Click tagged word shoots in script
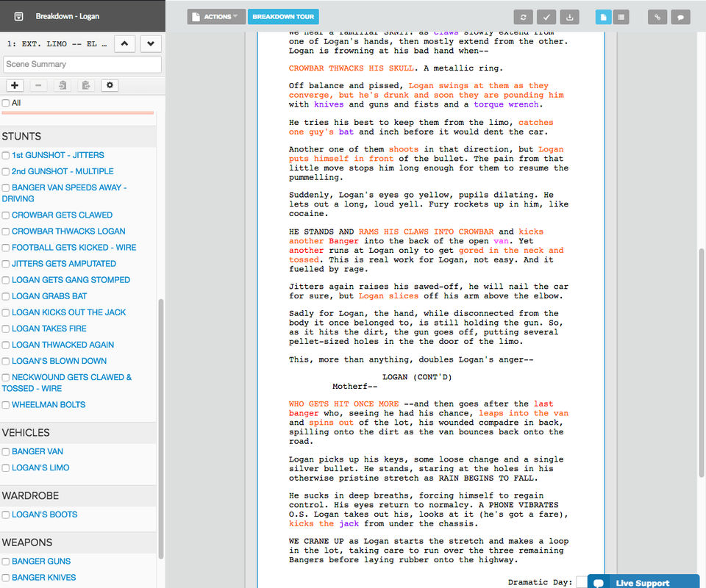Screen dimensions: 706x588 [404, 149]
